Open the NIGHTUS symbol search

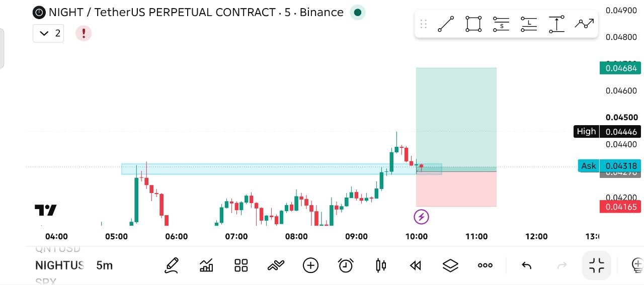[59, 265]
